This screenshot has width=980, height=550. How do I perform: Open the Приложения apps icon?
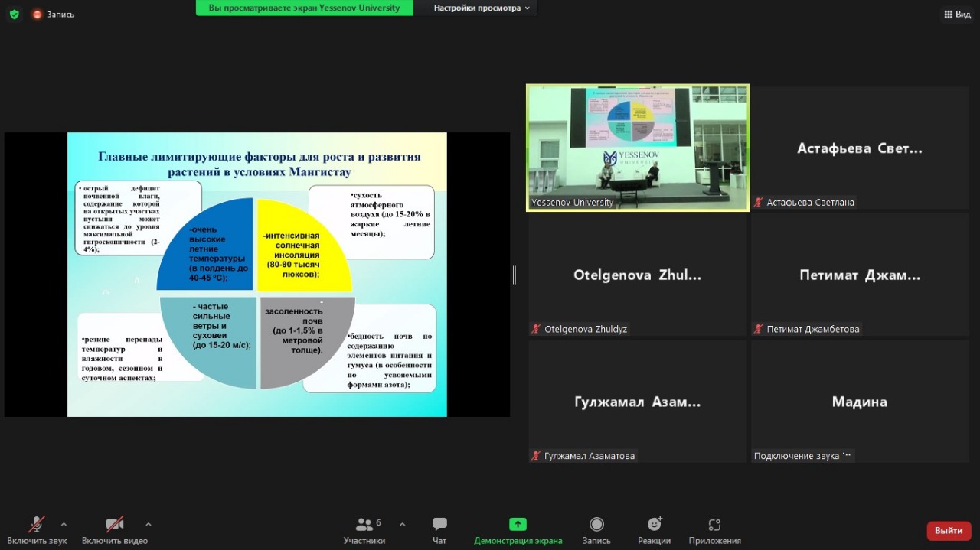click(714, 525)
